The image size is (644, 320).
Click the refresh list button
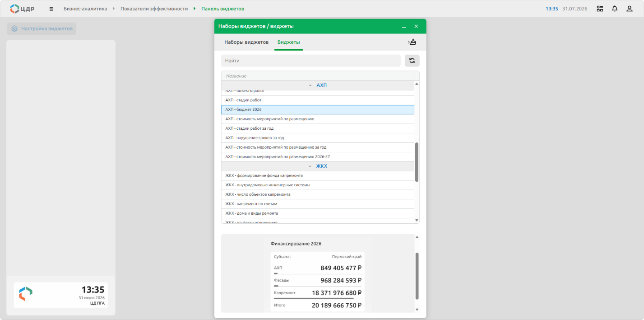[412, 61]
